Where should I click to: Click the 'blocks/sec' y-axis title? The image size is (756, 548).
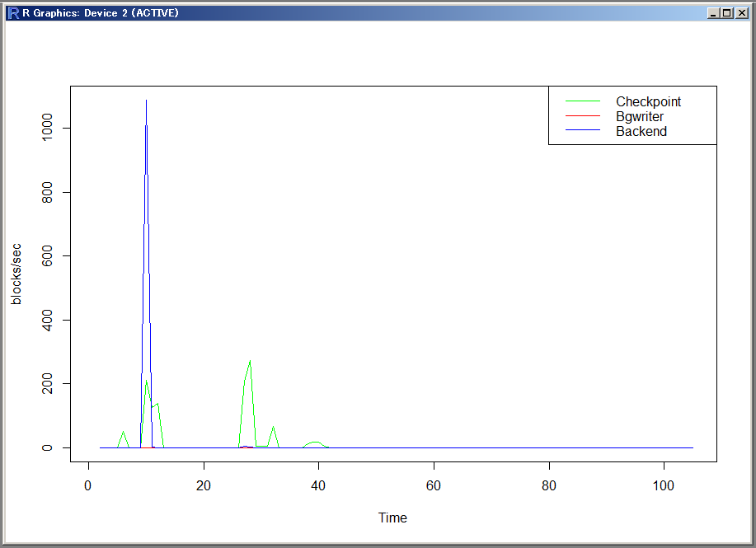(16, 274)
